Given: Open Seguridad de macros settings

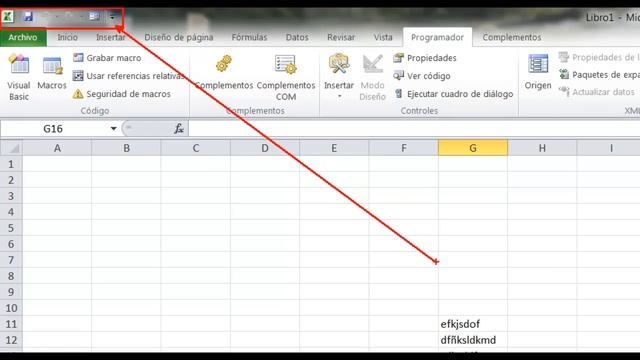Looking at the screenshot, I should 122,94.
